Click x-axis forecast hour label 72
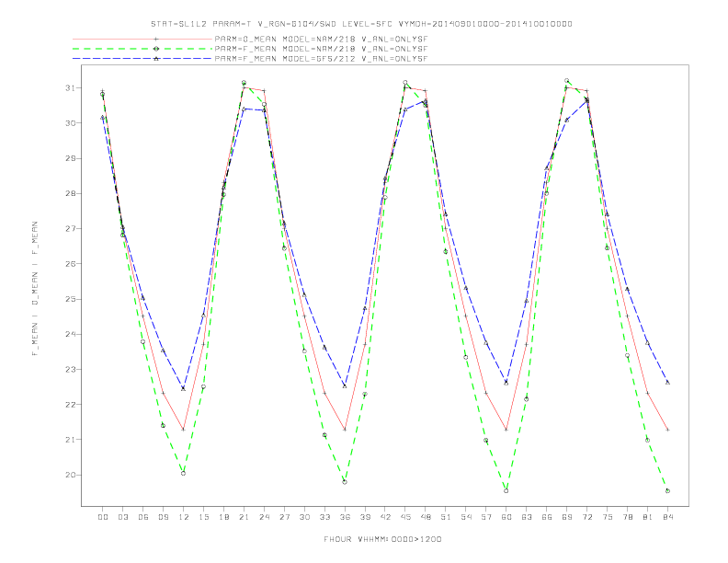The width and height of the screenshot is (728, 563). [586, 517]
